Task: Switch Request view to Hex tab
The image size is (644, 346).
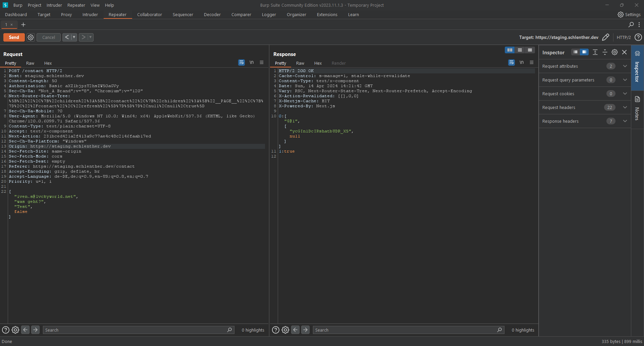Action: 48,63
